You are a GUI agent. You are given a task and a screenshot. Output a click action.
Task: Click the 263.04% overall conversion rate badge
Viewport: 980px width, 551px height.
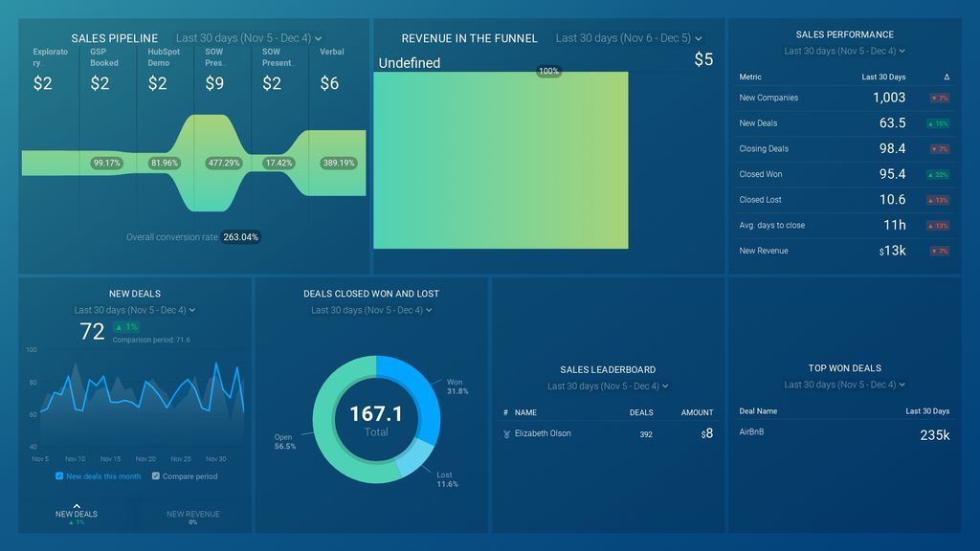[240, 236]
